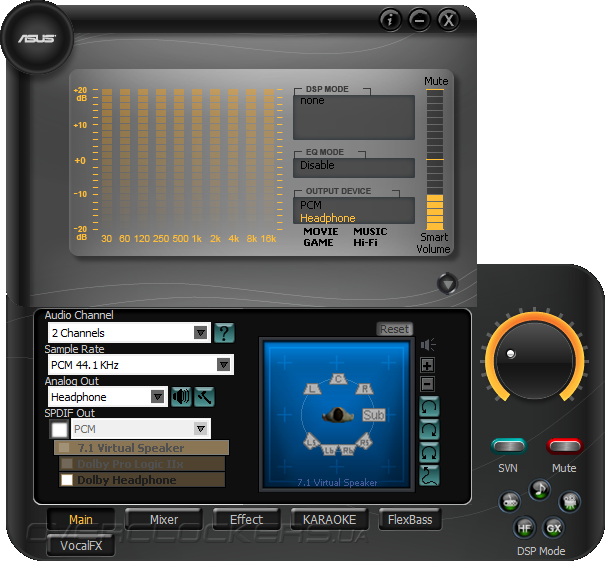Collapse the settings panel with down arrow
This screenshot has width=605, height=561.
[448, 284]
